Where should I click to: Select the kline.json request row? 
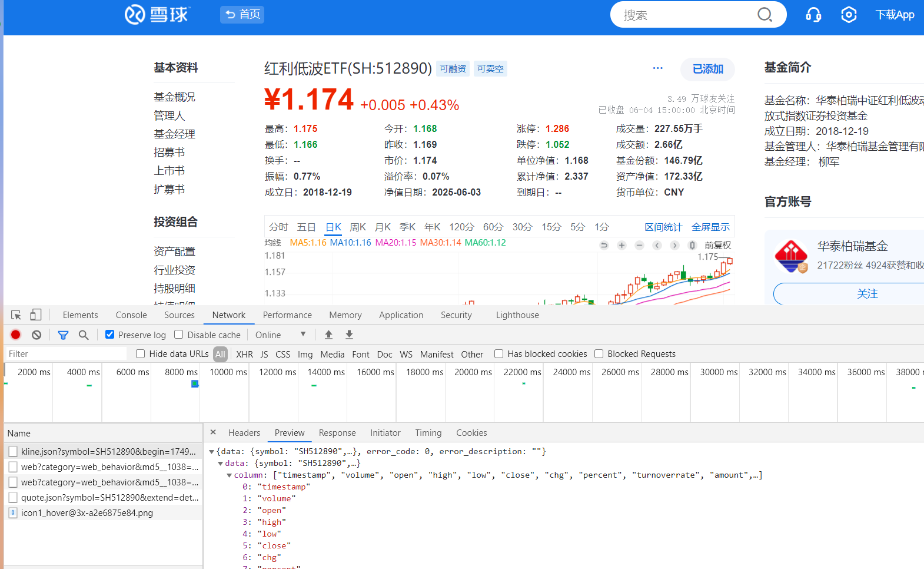[x=104, y=452]
